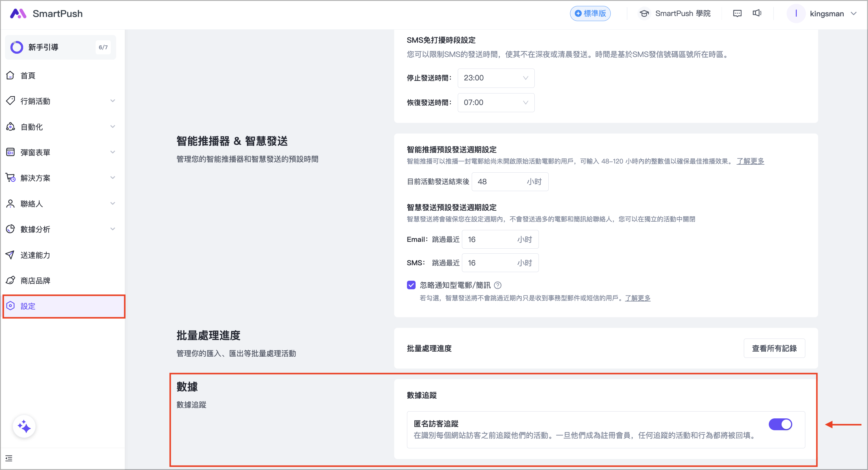Open the 恢復發送時間 07:00 dropdown
This screenshot has width=868, height=470.
(x=496, y=103)
